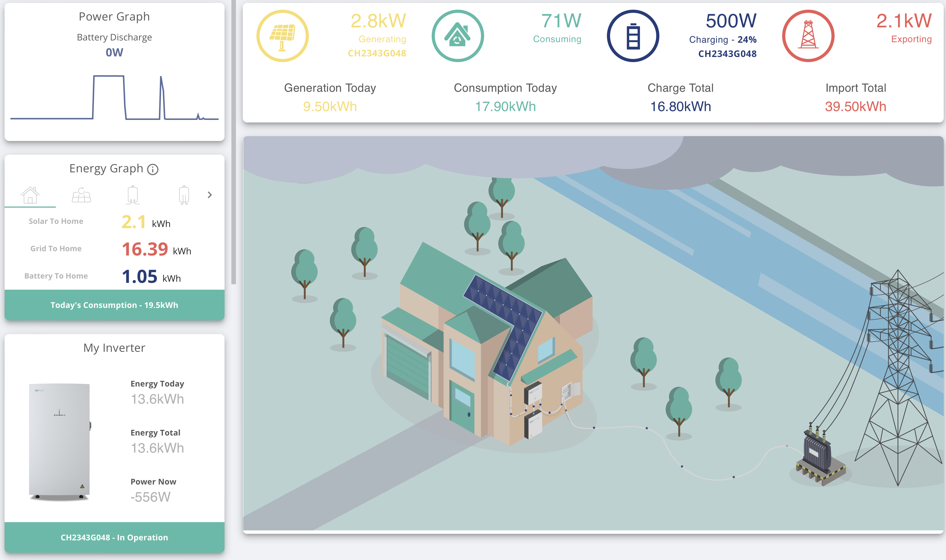Click the electricity pylon in the illustration

(x=898, y=377)
